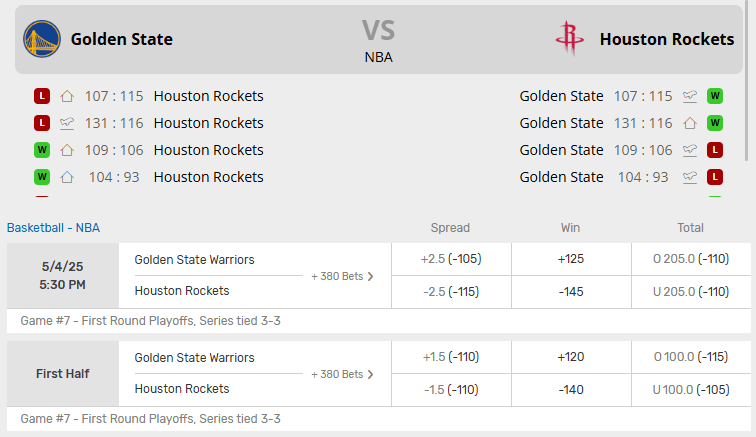Bet the over O 205.0 (-110) total
The width and height of the screenshot is (756, 437).
click(690, 259)
